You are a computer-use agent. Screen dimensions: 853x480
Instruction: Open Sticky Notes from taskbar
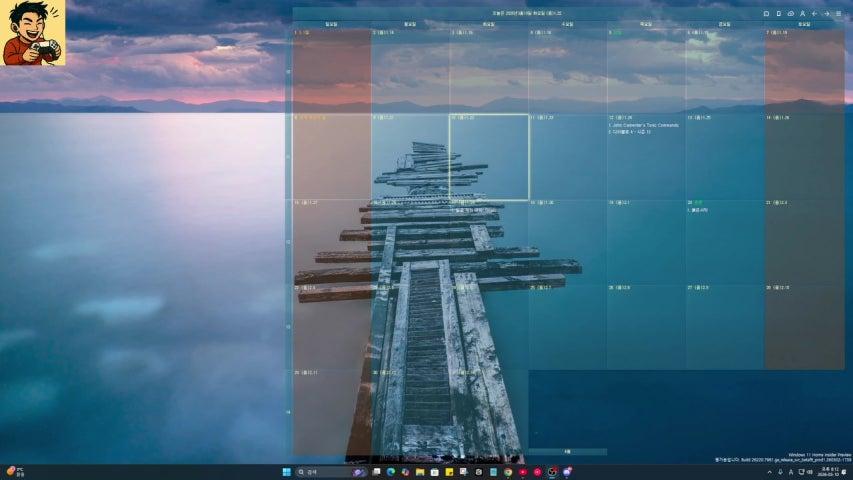pos(449,472)
